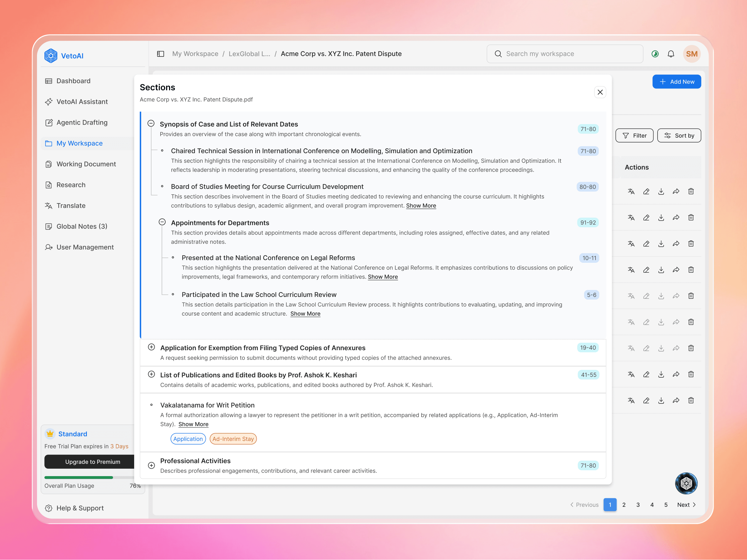The width and height of the screenshot is (747, 560).
Task: Click Next in pagination
Action: pos(686,505)
